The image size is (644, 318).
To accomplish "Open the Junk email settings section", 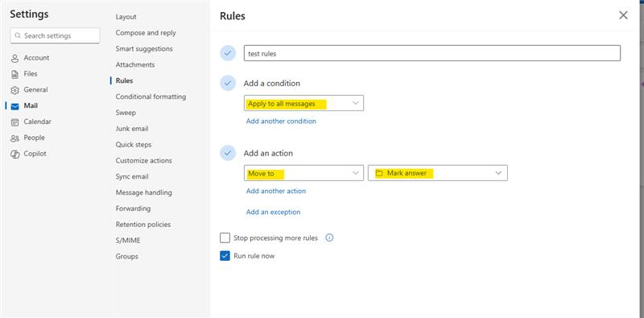I will tap(132, 129).
